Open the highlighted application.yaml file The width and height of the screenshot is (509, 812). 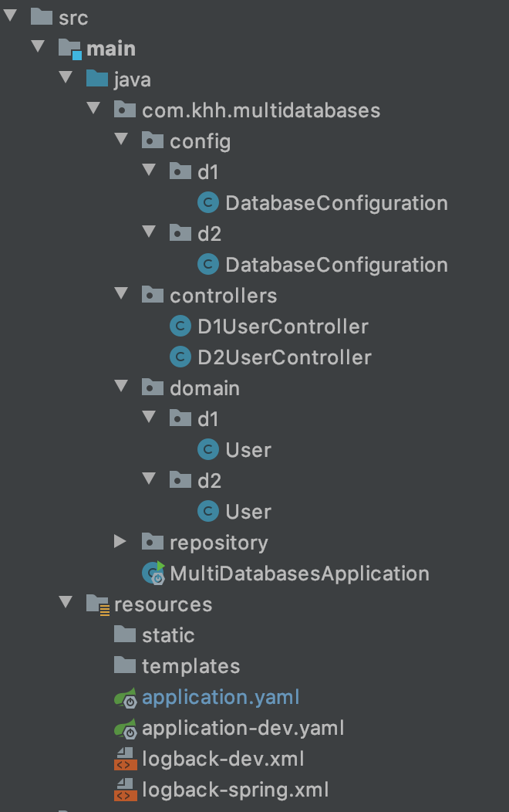[221, 697]
